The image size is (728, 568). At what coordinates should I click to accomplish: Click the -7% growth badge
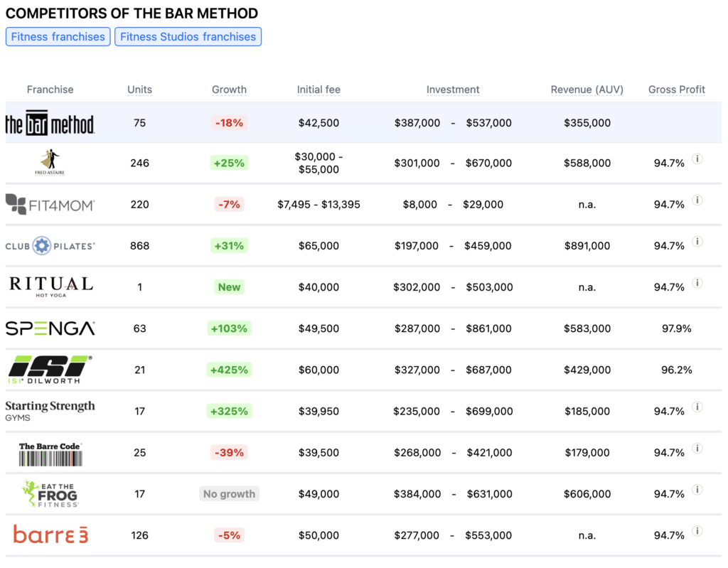click(230, 204)
